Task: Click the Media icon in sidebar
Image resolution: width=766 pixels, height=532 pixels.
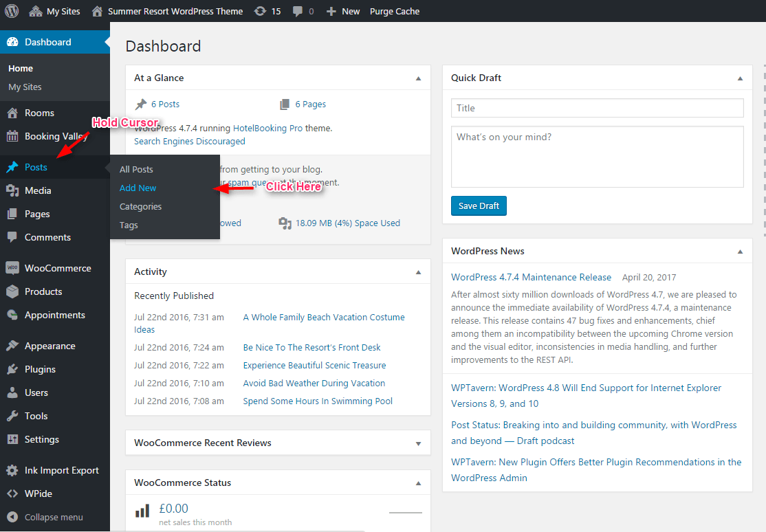Action: (x=12, y=190)
